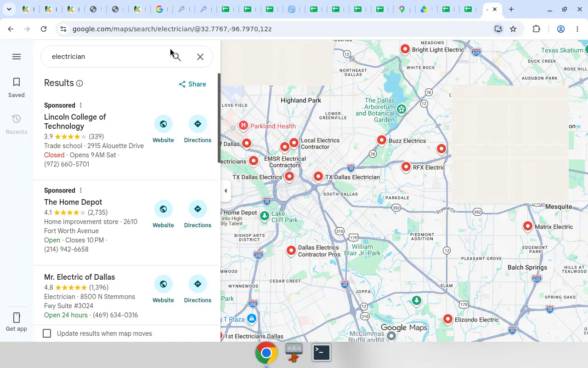
Task: Select the TX Dallas Electrician pin
Action: (x=318, y=176)
